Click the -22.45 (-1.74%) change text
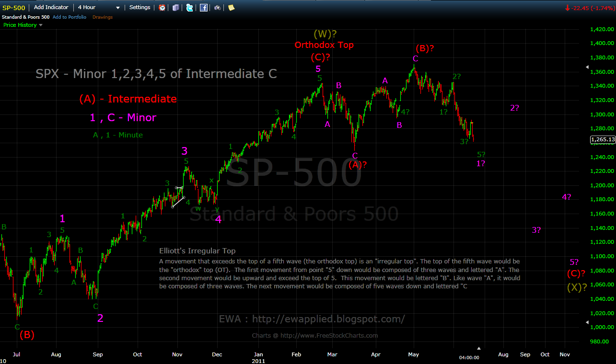The width and height of the screenshot is (616, 364). click(593, 8)
